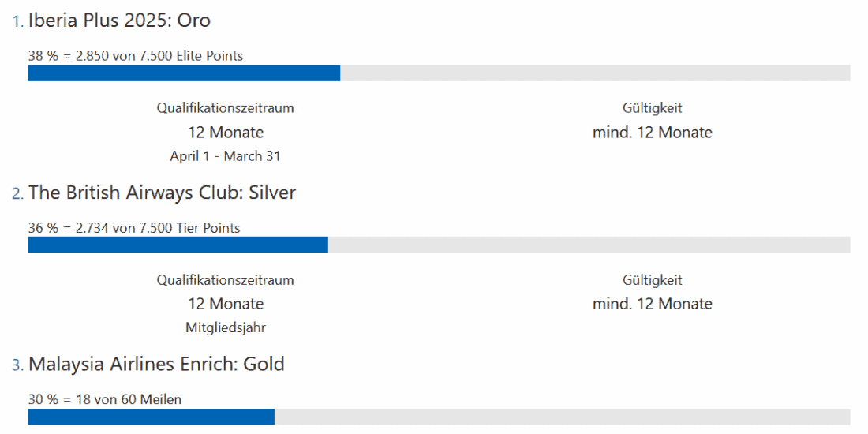The height and width of the screenshot is (434, 868).
Task: Click the Iberia Plus 2025: Oro heading
Action: click(119, 21)
